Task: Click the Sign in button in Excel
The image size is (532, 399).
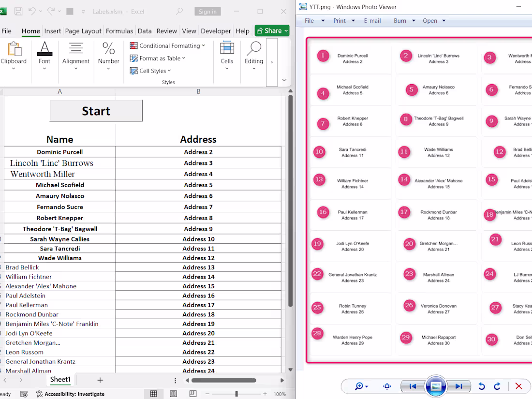Action: pyautogui.click(x=207, y=11)
